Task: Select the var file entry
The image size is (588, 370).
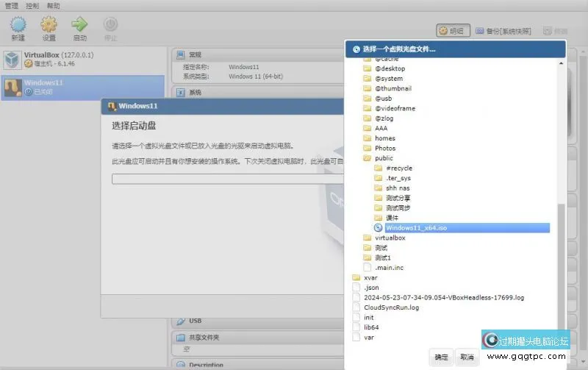Action: (x=369, y=337)
